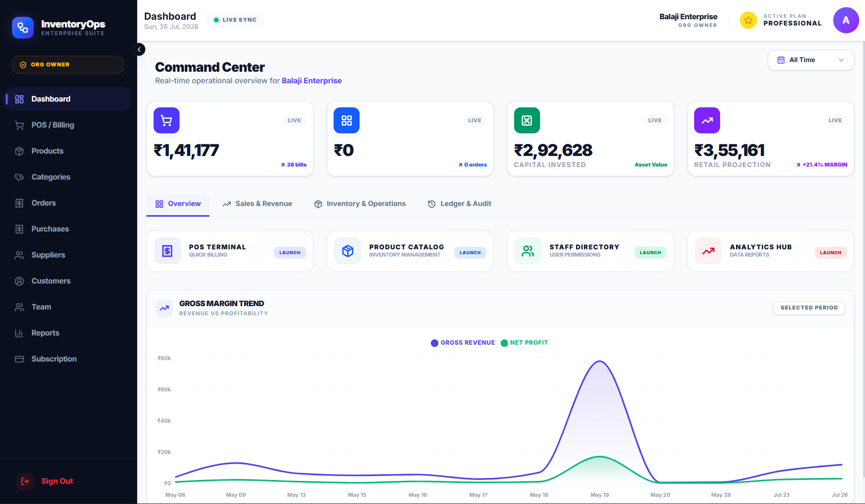Screen dimensions: 865x504
Task: Click the Balaji Enterprise link in subtitle
Action: coord(312,81)
